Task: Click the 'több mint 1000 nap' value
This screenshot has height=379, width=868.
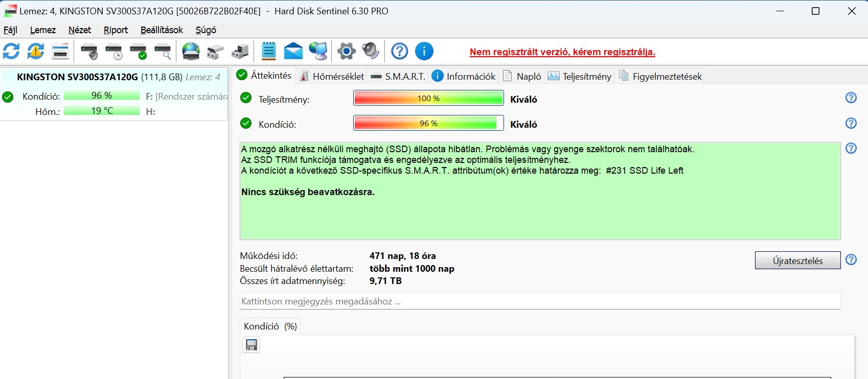Action: click(x=412, y=269)
